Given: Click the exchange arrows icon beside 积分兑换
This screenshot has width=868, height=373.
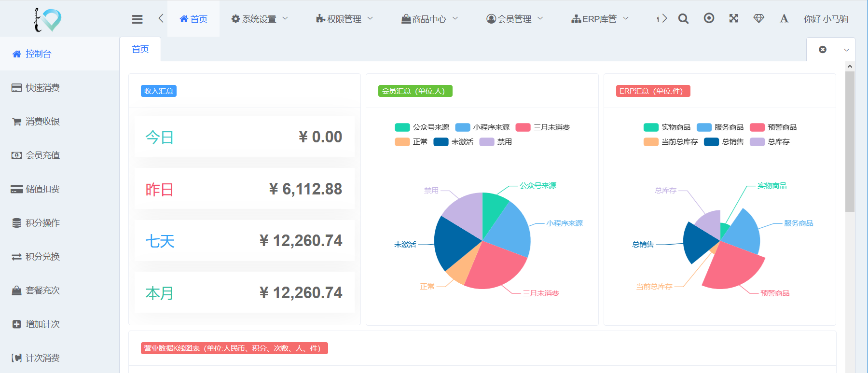Looking at the screenshot, I should (x=17, y=257).
